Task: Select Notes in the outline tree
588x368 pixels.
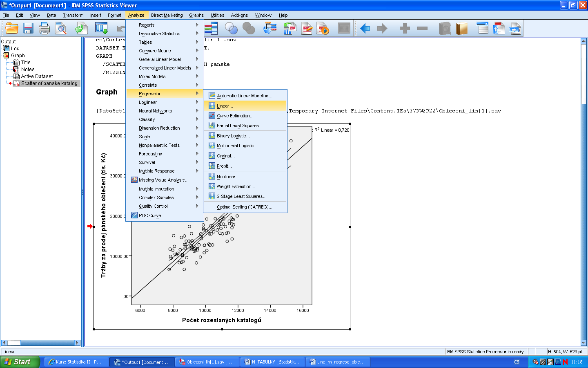Action: pos(28,70)
